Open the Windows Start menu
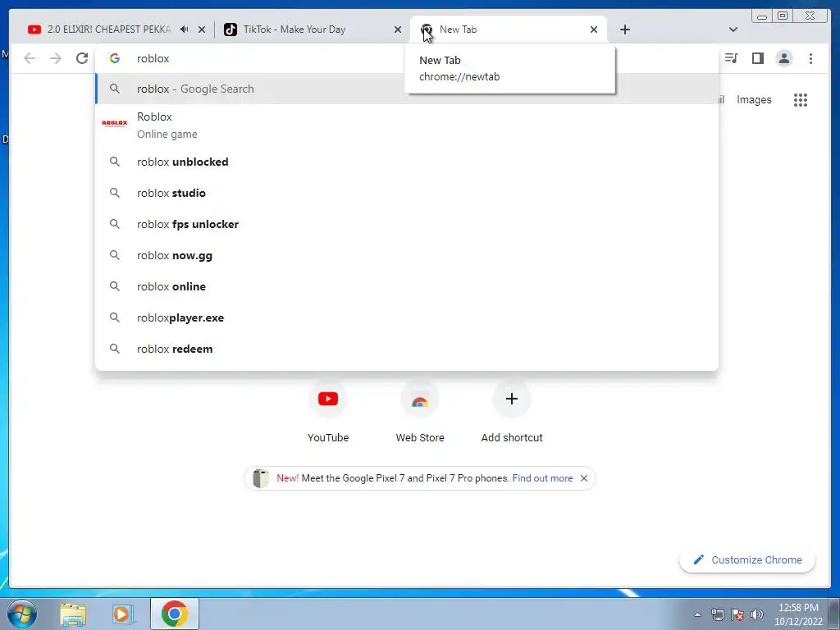840x630 pixels. 21,614
